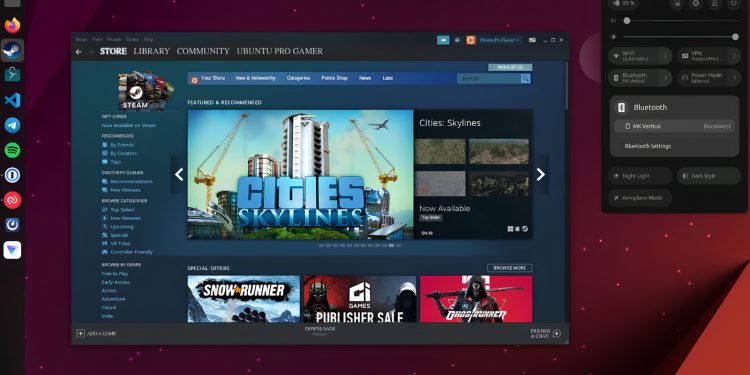Open the Help menu in Steam
750x375 pixels.
point(148,39)
